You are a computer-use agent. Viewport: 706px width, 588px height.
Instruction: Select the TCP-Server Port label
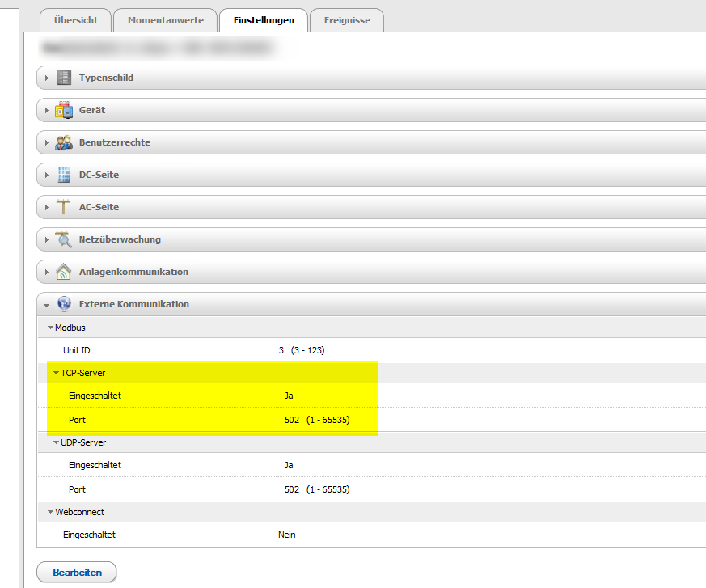[x=77, y=420]
